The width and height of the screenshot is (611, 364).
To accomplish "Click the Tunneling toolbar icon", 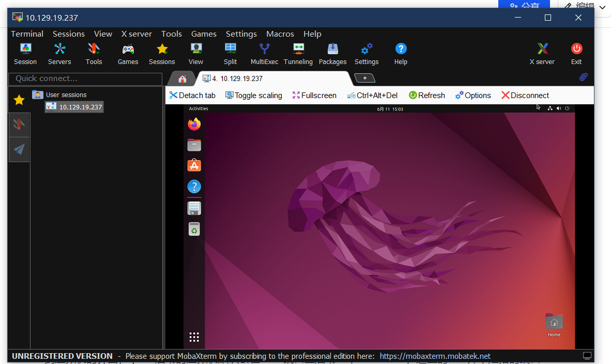I will tap(298, 54).
